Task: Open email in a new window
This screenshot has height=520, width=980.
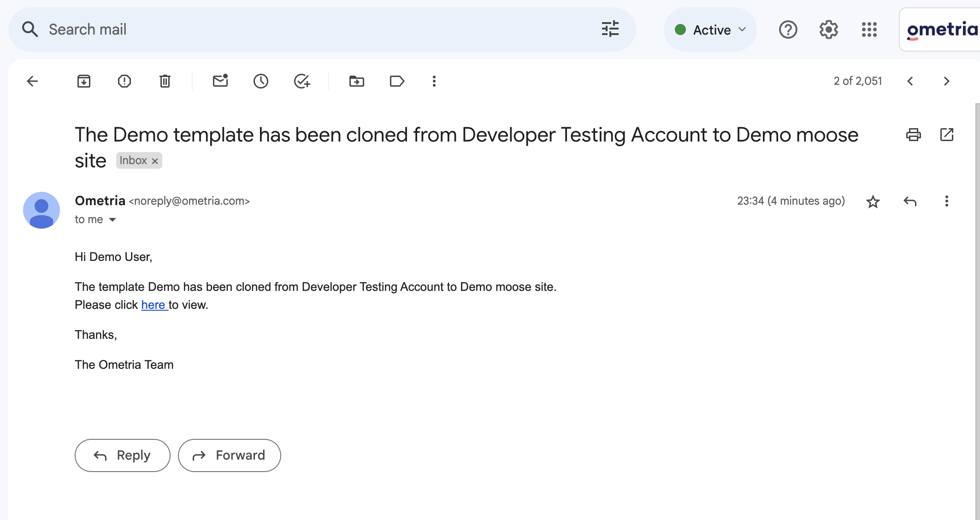Action: pos(947,135)
